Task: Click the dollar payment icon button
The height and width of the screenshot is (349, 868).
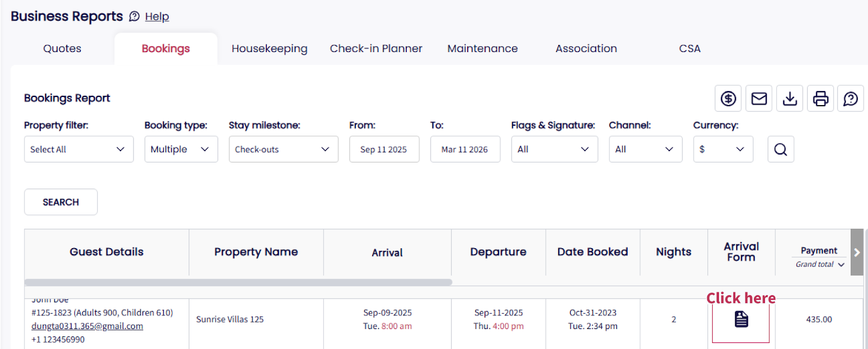Action: [x=728, y=99]
